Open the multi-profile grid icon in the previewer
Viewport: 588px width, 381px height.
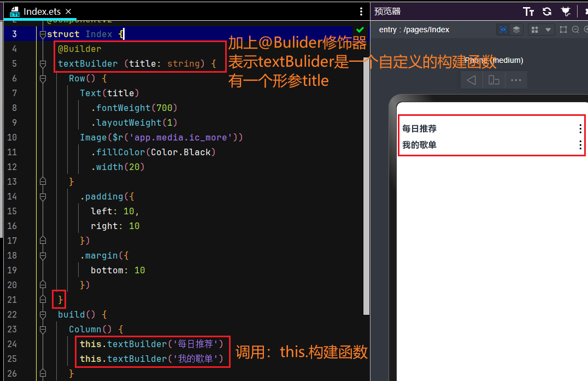[x=535, y=30]
